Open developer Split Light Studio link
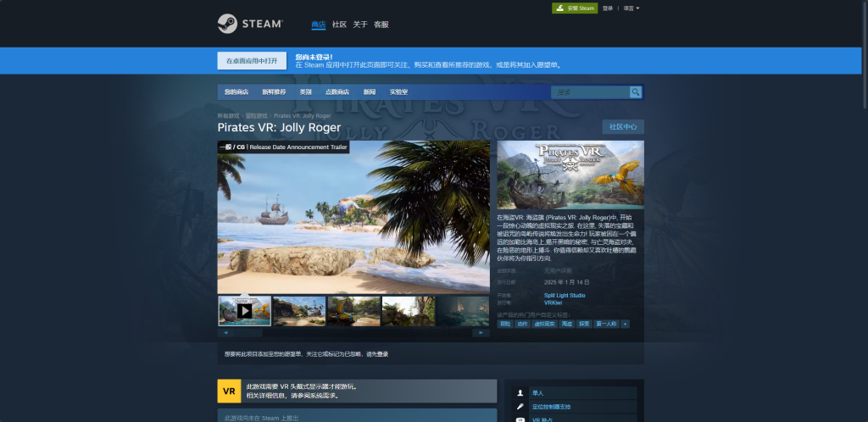Screen dimensions: 868x422 [x=565, y=296]
